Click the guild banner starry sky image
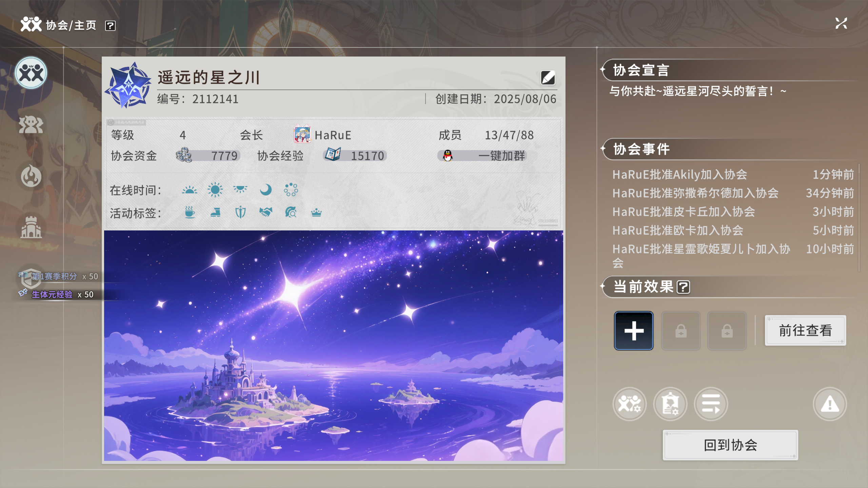Image resolution: width=868 pixels, height=488 pixels. (333, 346)
